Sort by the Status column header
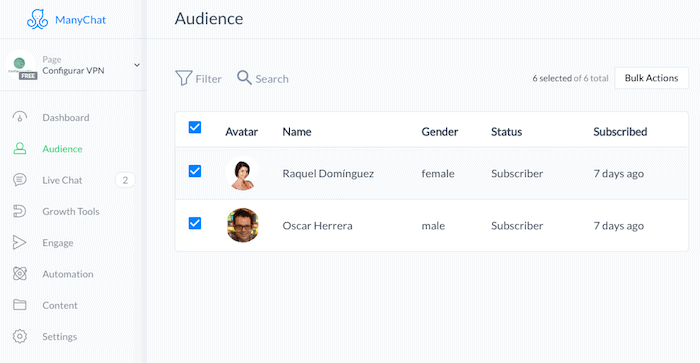700x363 pixels. click(507, 132)
